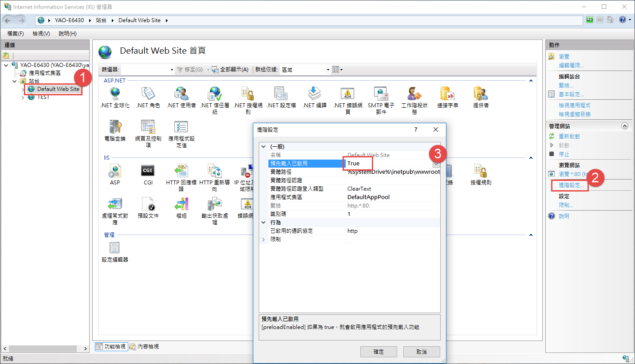Image resolution: width=635 pixels, height=364 pixels.
Task: Open the .NET 角色 feature icon
Action: pyautogui.click(x=148, y=98)
